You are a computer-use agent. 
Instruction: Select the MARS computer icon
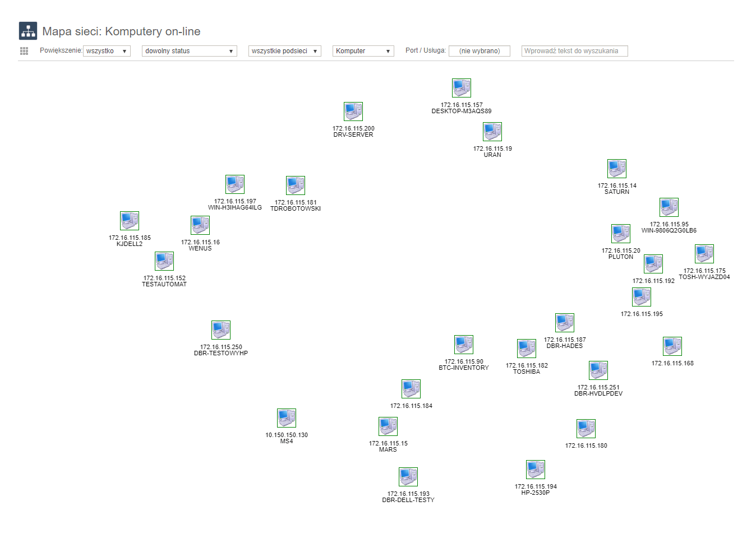[388, 426]
